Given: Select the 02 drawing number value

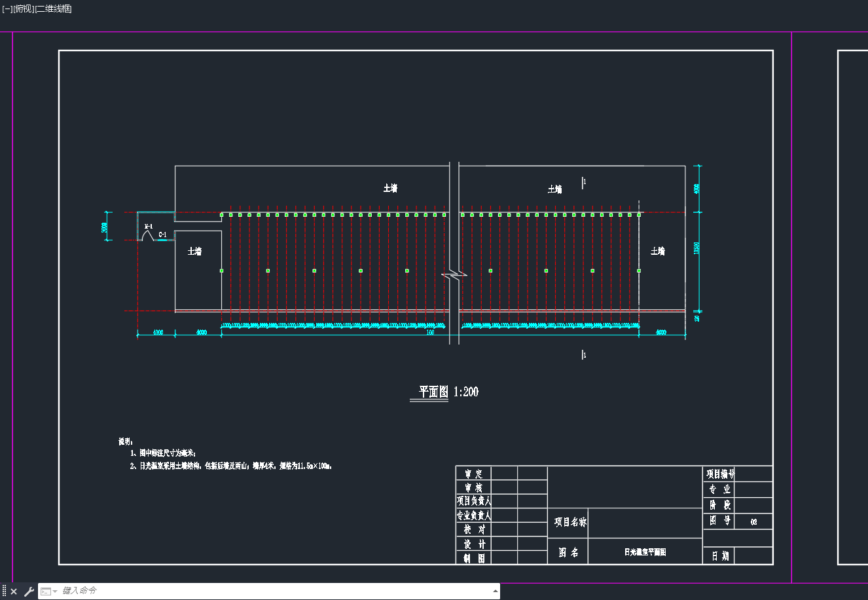Looking at the screenshot, I should 754,522.
